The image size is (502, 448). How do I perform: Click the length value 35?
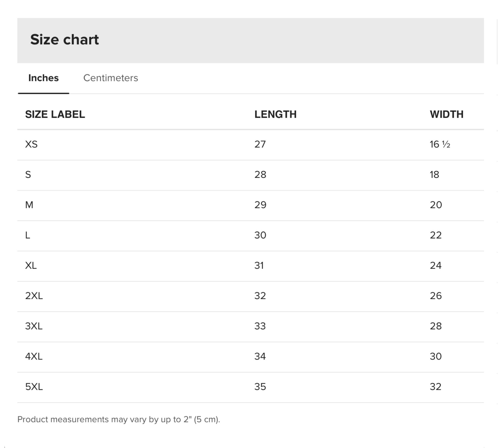[x=260, y=386]
